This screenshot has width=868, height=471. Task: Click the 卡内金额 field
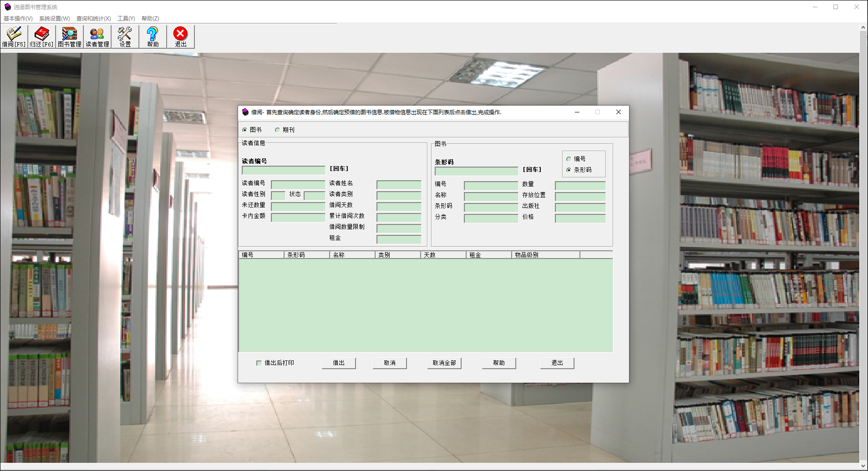298,218
